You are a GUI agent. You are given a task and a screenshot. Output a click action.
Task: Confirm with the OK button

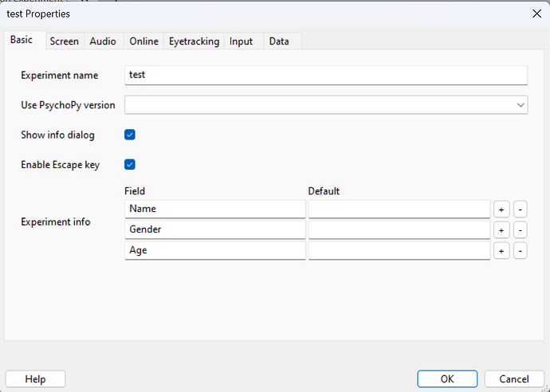[447, 379]
